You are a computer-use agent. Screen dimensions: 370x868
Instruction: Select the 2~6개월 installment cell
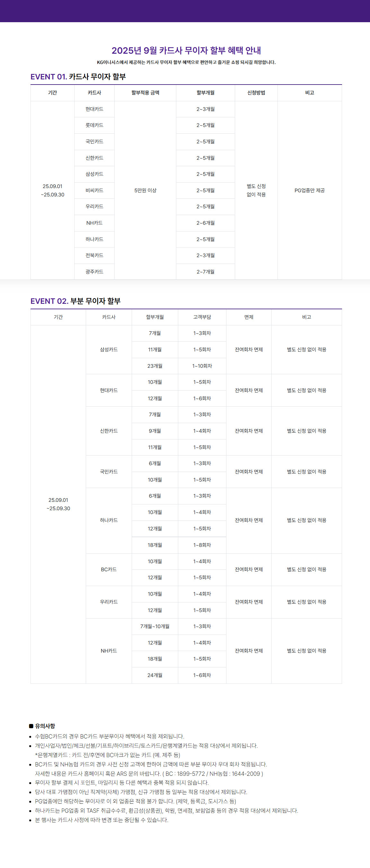(205, 223)
